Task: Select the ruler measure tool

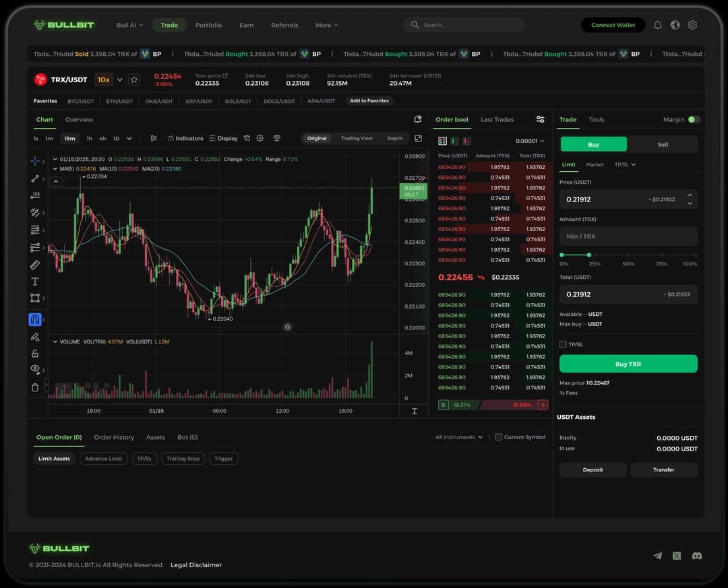Action: click(35, 265)
